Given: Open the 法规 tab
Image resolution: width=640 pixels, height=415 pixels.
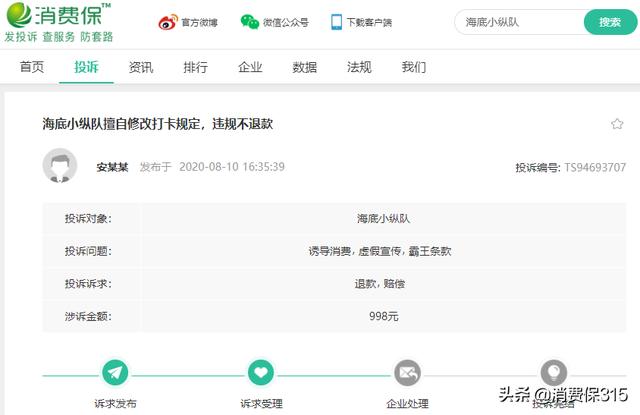Looking at the screenshot, I should point(359,67).
